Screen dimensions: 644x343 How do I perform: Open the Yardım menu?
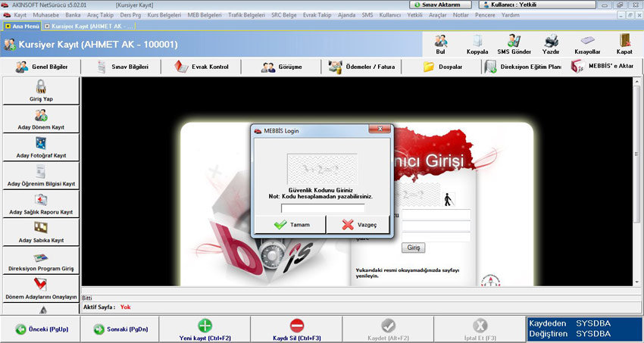pyautogui.click(x=510, y=15)
